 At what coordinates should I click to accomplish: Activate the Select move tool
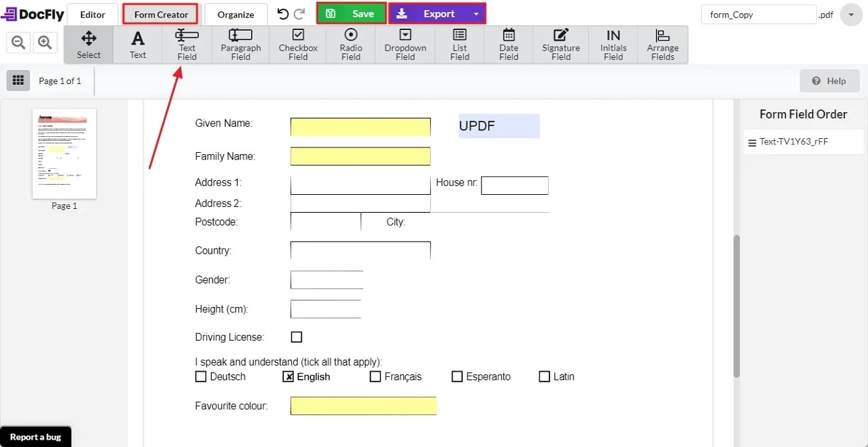(x=88, y=45)
